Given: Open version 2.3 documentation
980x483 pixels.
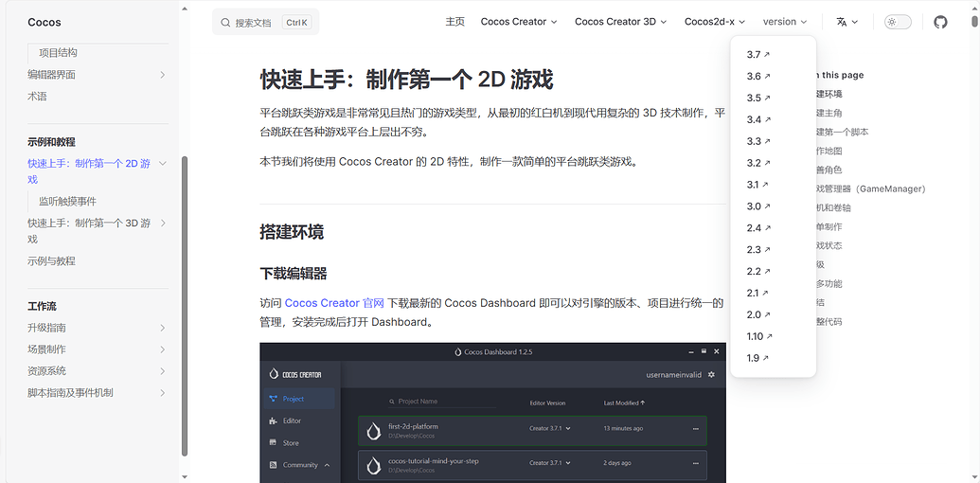Looking at the screenshot, I should click(x=758, y=250).
